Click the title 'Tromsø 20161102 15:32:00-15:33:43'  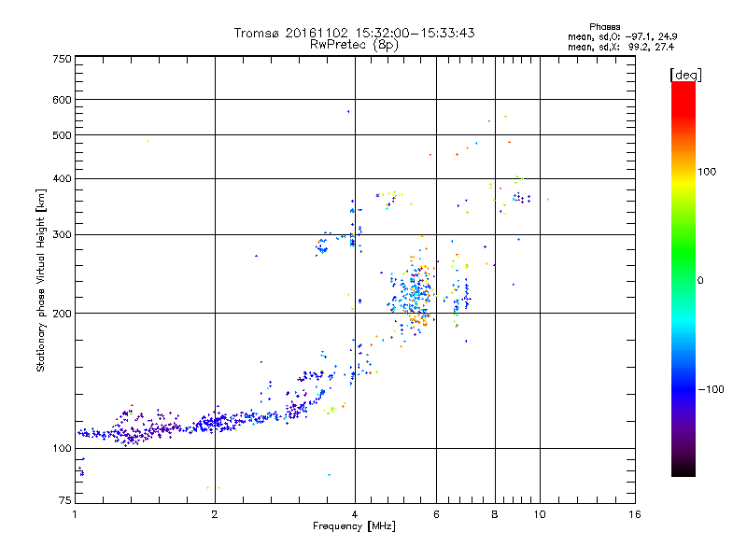point(354,33)
